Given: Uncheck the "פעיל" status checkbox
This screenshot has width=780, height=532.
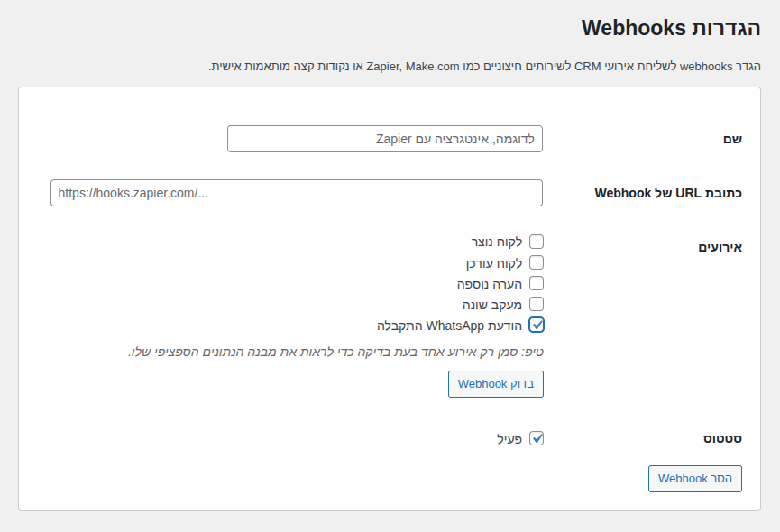Looking at the screenshot, I should [538, 439].
